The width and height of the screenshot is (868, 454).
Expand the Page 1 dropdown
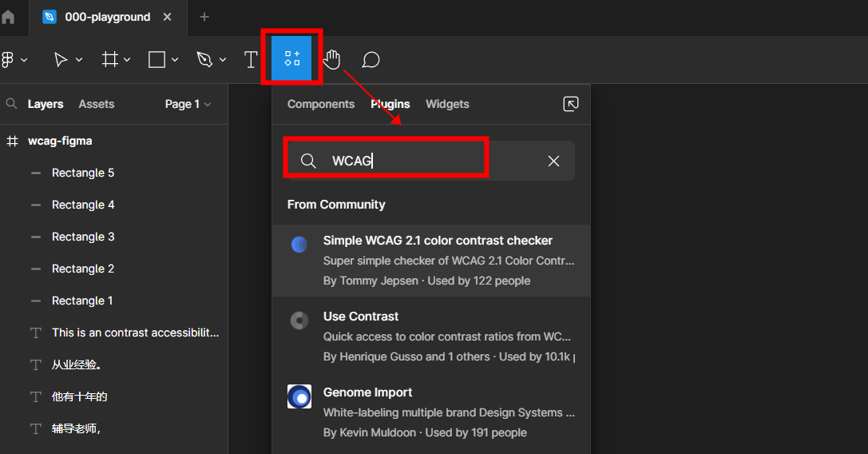(x=188, y=104)
